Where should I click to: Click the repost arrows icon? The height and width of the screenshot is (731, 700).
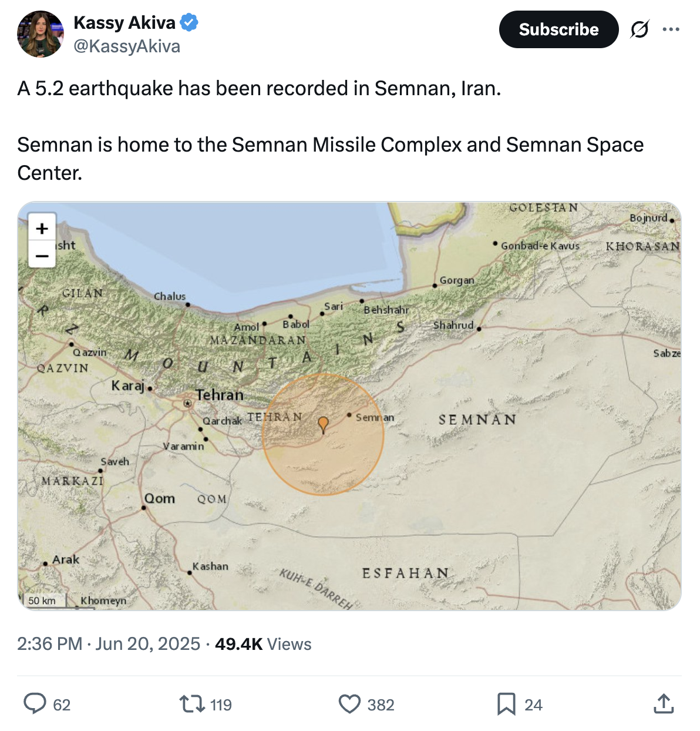(190, 704)
